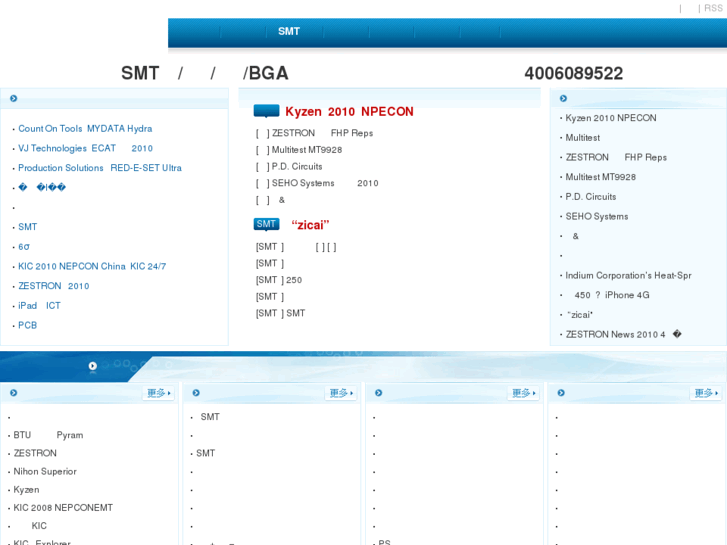Open ZESTRON item below BTU Pyram
This screenshot has height=545, width=727.
35,453
